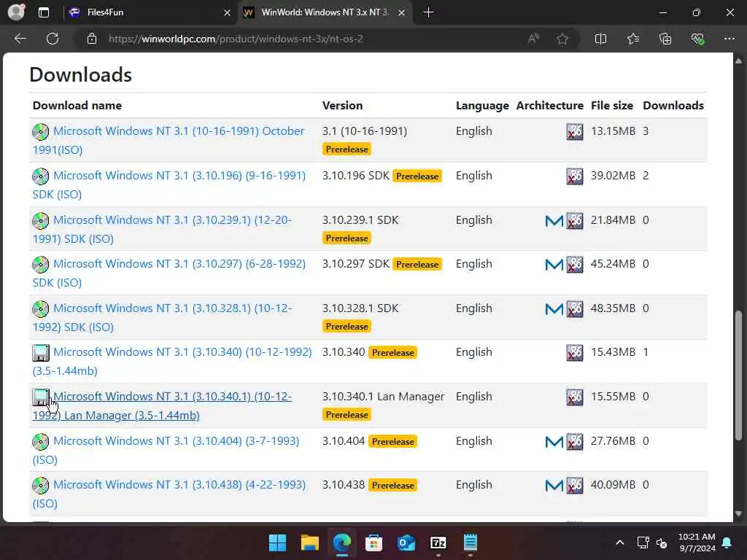The width and height of the screenshot is (747, 560).
Task: Open clock showing 10:21 AM 9/7/2024
Action: tap(697, 542)
